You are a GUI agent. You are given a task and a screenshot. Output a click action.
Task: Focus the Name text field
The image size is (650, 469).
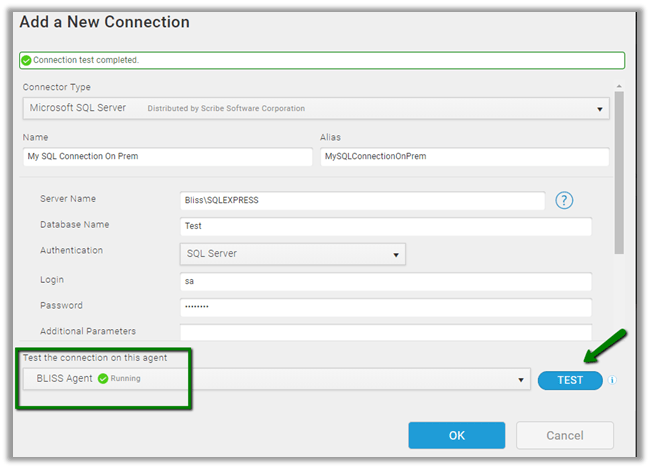(x=167, y=157)
